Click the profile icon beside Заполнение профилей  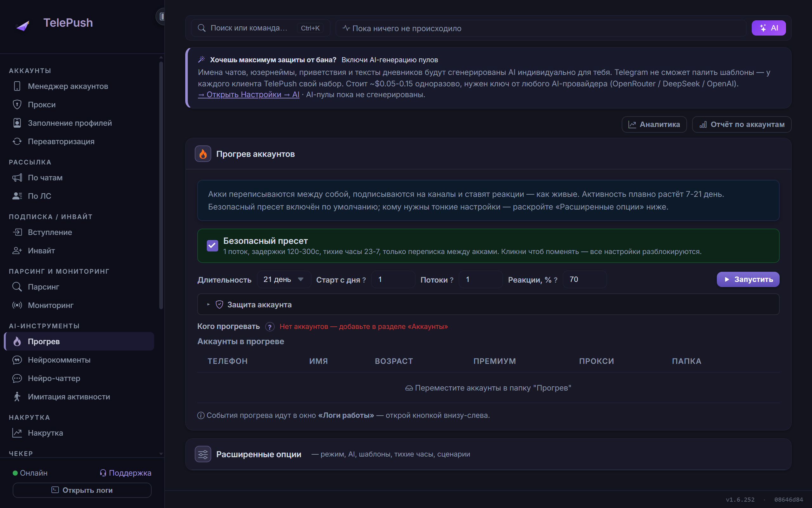[x=17, y=123]
